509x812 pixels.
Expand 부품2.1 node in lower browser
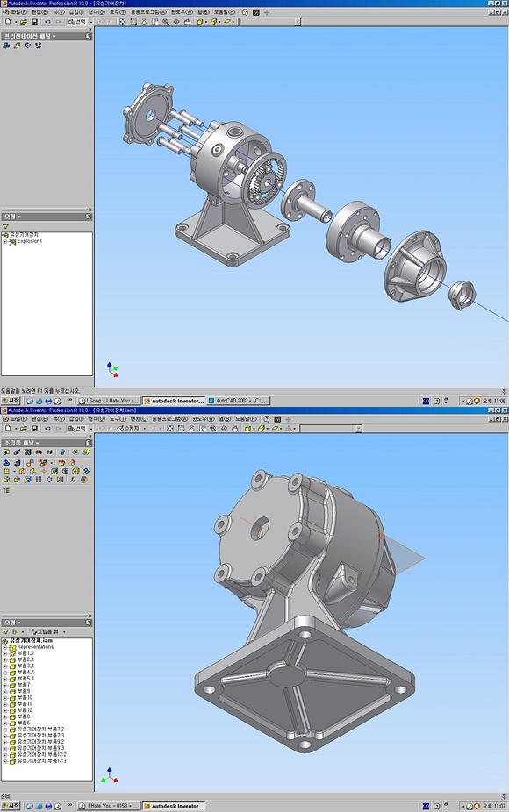coord(4,659)
